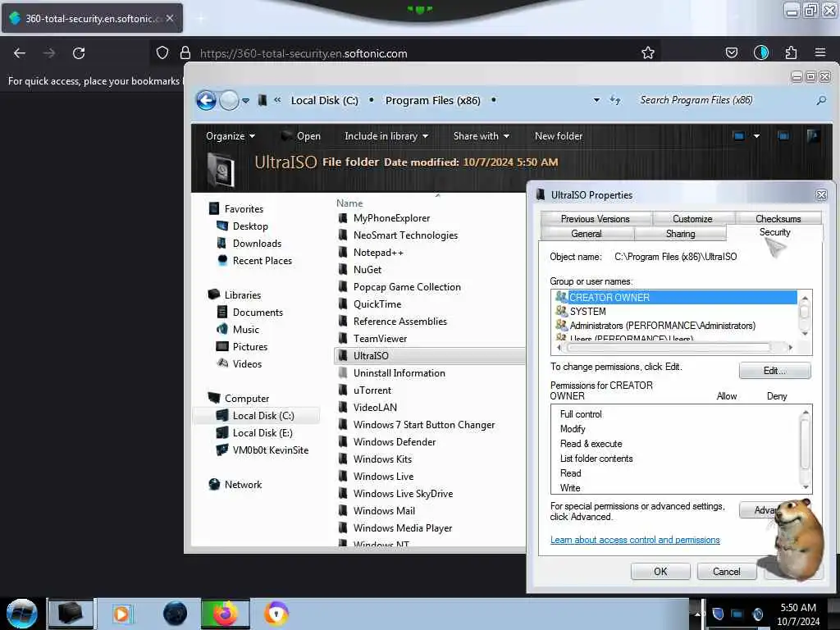Select the VideoLAN folder
Image resolution: width=840 pixels, height=630 pixels.
(375, 407)
